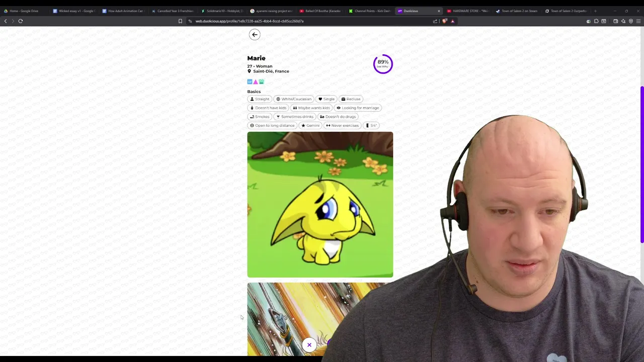Click the bookmark icon in address bar

(x=180, y=21)
